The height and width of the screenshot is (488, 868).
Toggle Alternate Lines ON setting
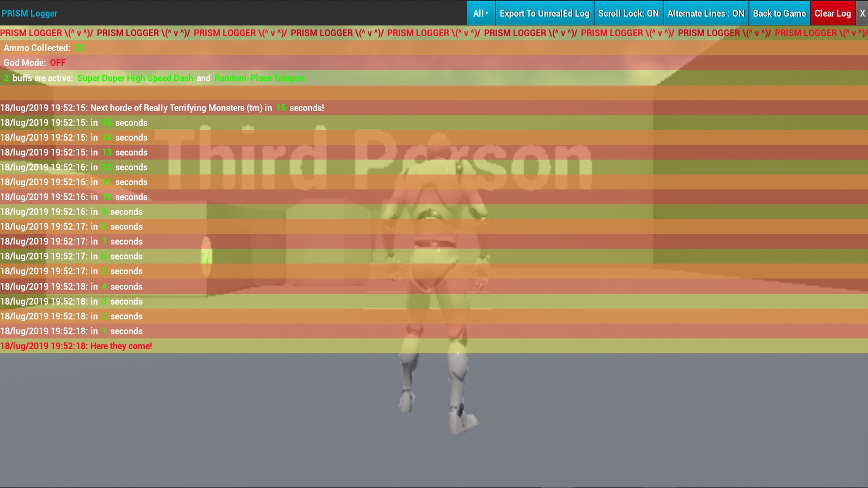[x=706, y=13]
